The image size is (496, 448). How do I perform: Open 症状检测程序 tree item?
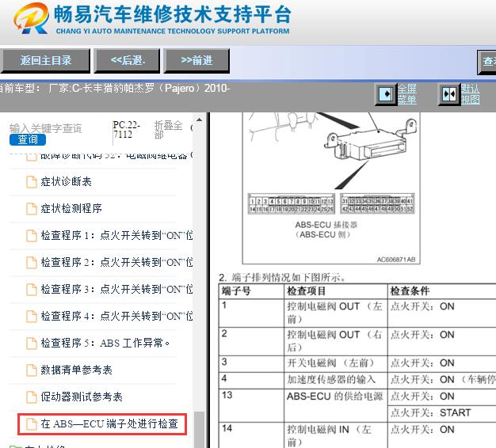[71, 208]
